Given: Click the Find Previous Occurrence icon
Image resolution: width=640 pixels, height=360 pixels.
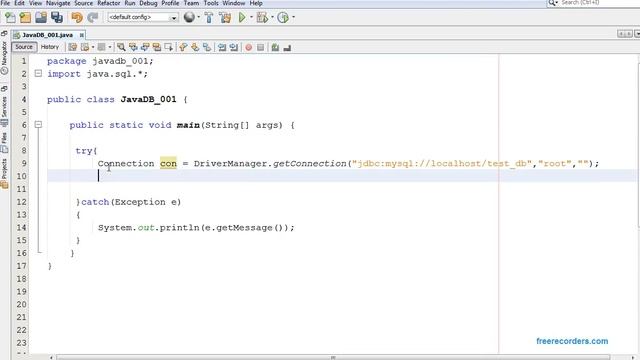Looking at the screenshot, I should (133, 47).
